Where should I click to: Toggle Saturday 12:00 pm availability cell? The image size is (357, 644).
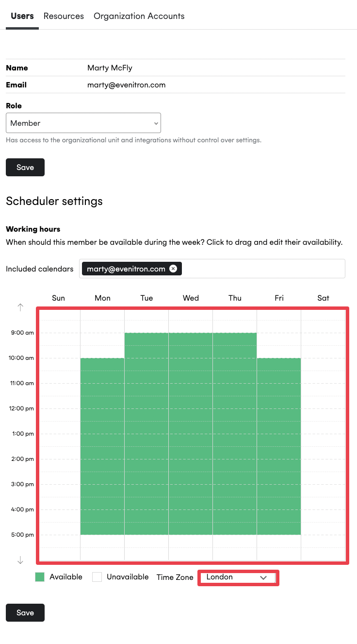(x=323, y=415)
